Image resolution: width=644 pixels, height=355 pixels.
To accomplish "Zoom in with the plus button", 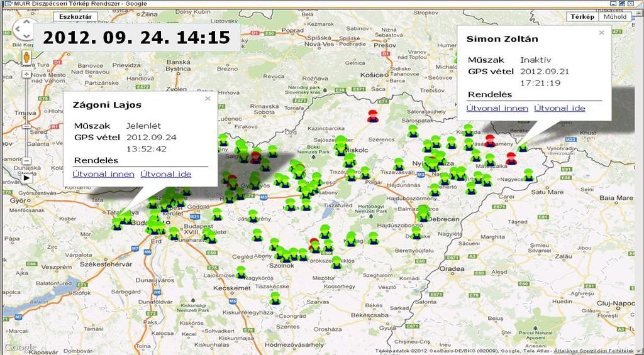I will [x=26, y=74].
